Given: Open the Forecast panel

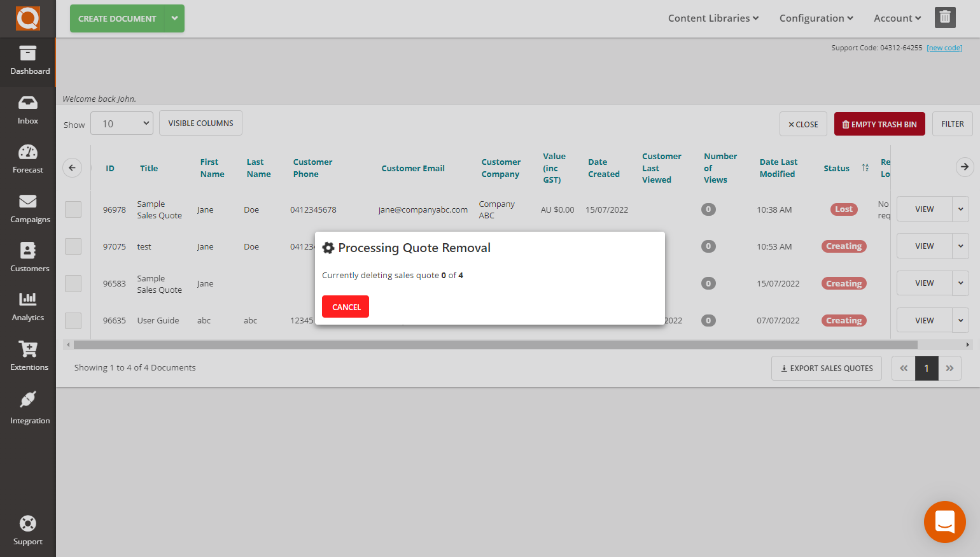Looking at the screenshot, I should click(27, 159).
